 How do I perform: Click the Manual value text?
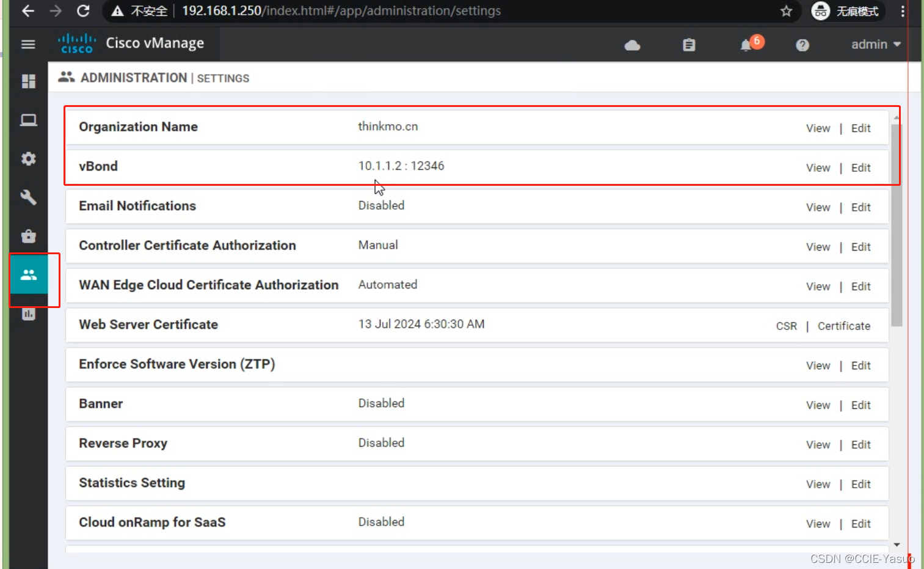[378, 245]
